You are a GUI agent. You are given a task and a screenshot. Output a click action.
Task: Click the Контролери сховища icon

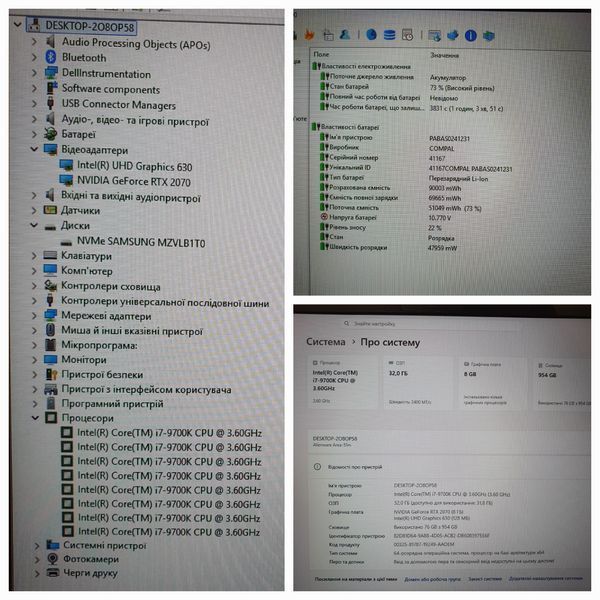click(x=50, y=285)
